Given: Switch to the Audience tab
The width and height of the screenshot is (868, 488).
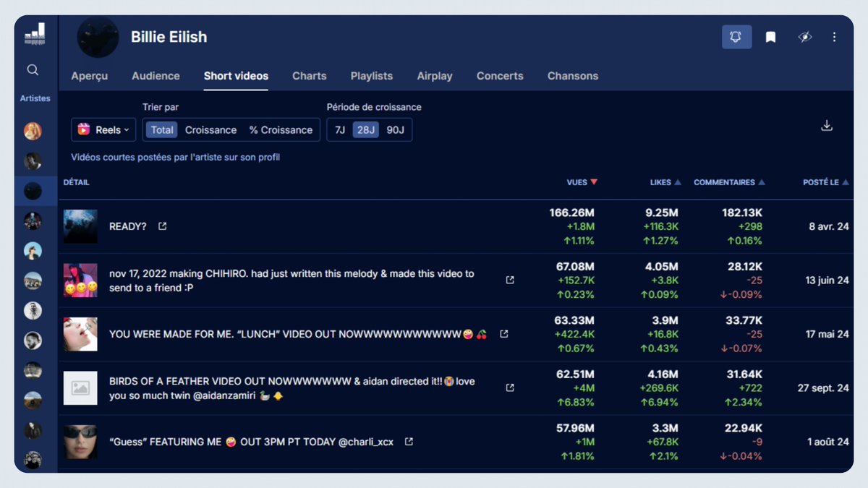Looking at the screenshot, I should pyautogui.click(x=156, y=76).
